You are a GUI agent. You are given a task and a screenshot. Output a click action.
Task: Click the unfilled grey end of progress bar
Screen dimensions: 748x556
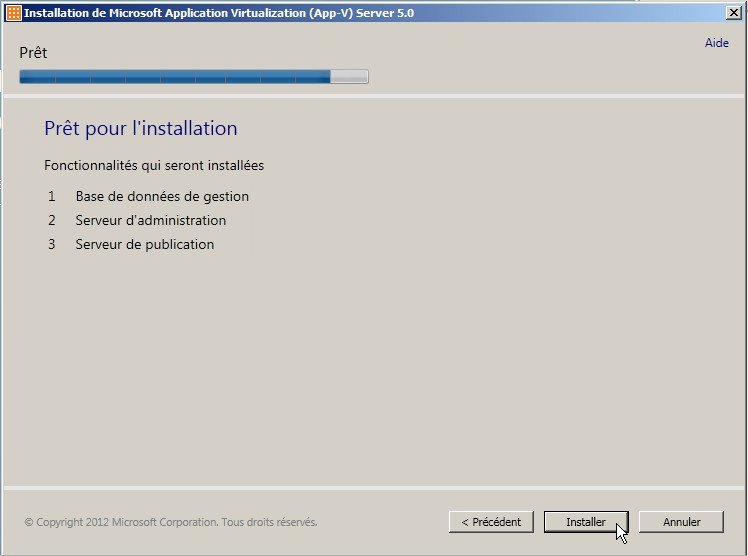pyautogui.click(x=349, y=76)
